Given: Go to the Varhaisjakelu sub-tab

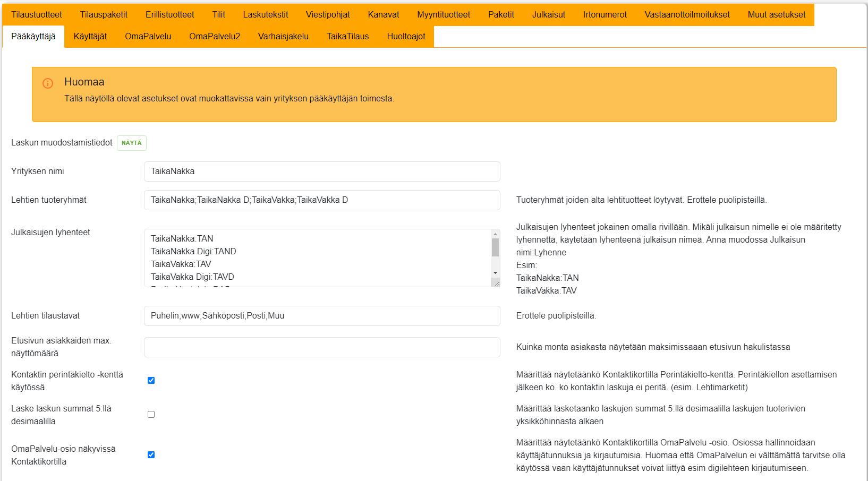Looking at the screenshot, I should tap(283, 37).
